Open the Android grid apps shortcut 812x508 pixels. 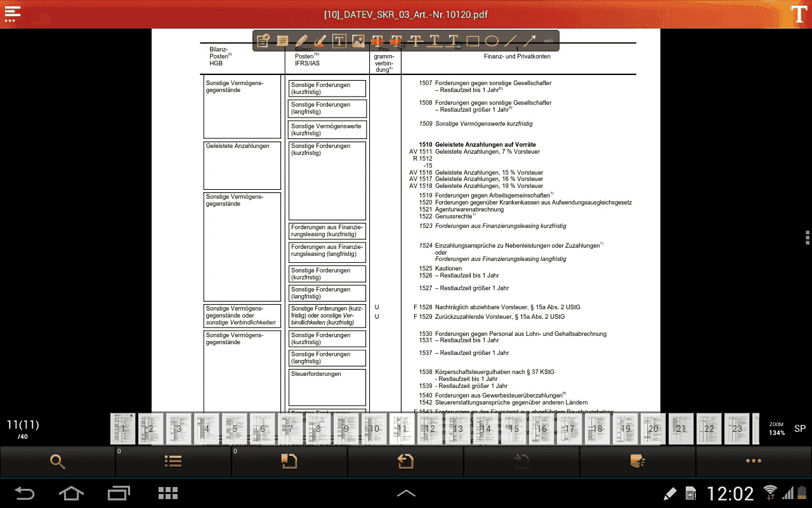(167, 493)
